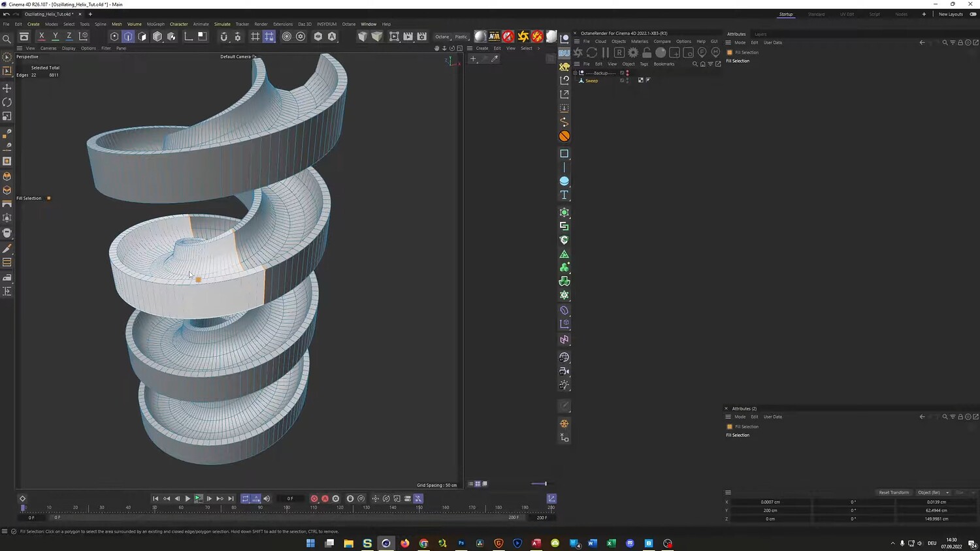Open Firefox from the Windows taskbar
The image size is (980, 551).
point(405,543)
